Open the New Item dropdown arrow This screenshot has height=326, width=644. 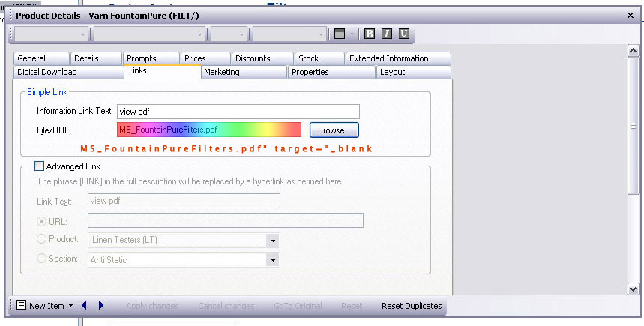point(70,306)
